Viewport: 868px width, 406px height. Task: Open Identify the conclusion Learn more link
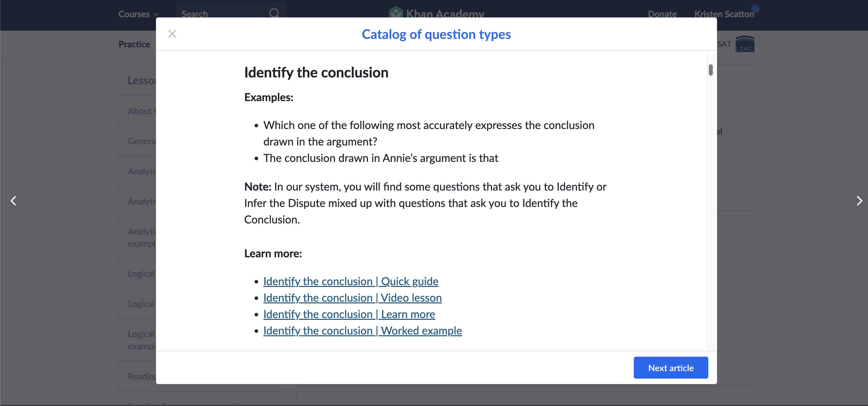[349, 314]
